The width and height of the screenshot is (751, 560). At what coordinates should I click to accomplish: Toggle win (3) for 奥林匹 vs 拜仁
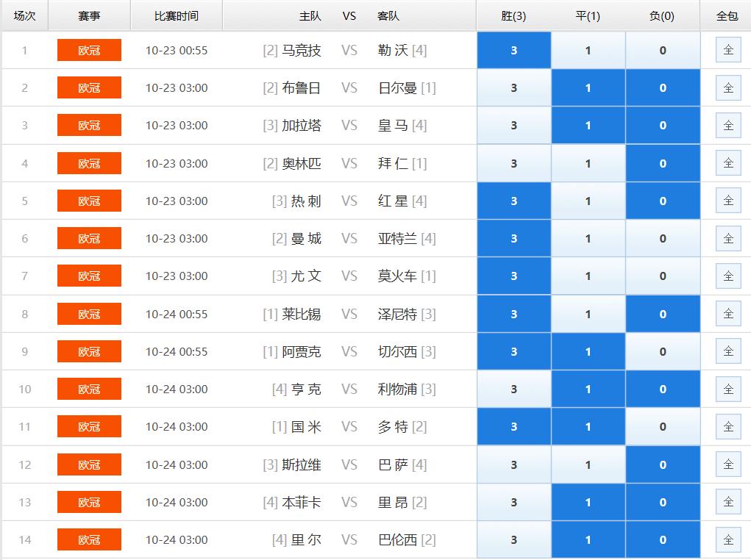click(514, 163)
